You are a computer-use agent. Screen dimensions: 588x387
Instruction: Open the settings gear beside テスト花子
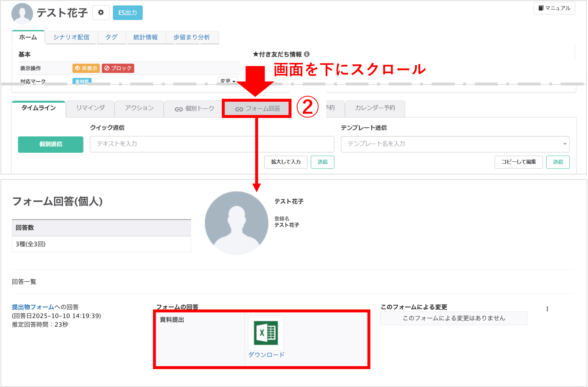(x=101, y=12)
